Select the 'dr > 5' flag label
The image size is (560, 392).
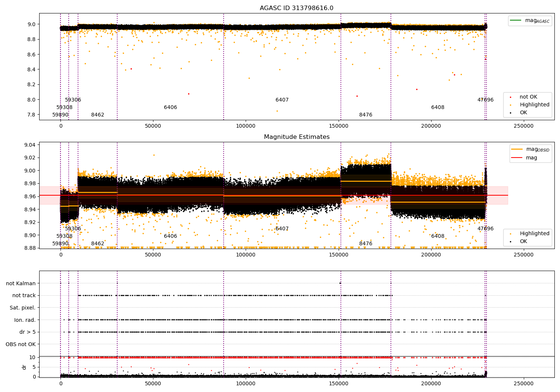(x=28, y=332)
